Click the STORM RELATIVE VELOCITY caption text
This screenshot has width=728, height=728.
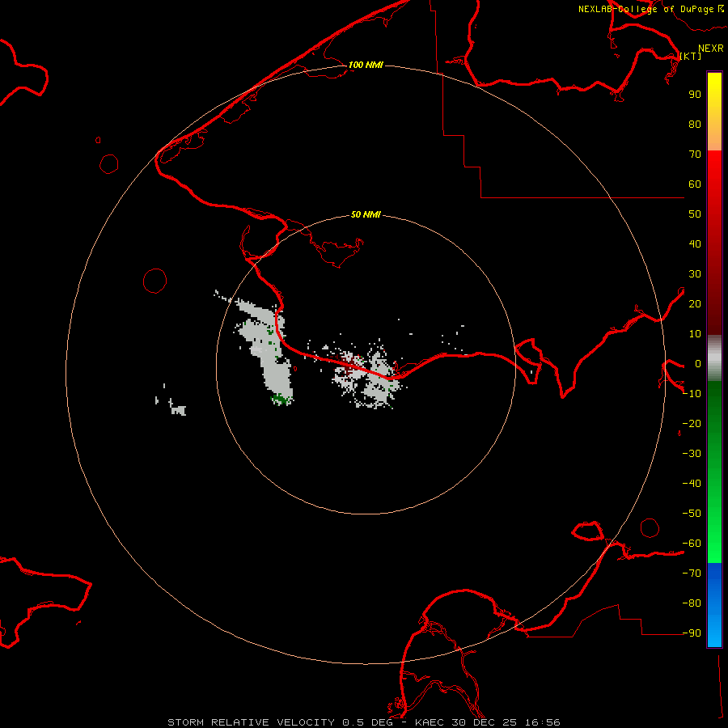coord(252,722)
